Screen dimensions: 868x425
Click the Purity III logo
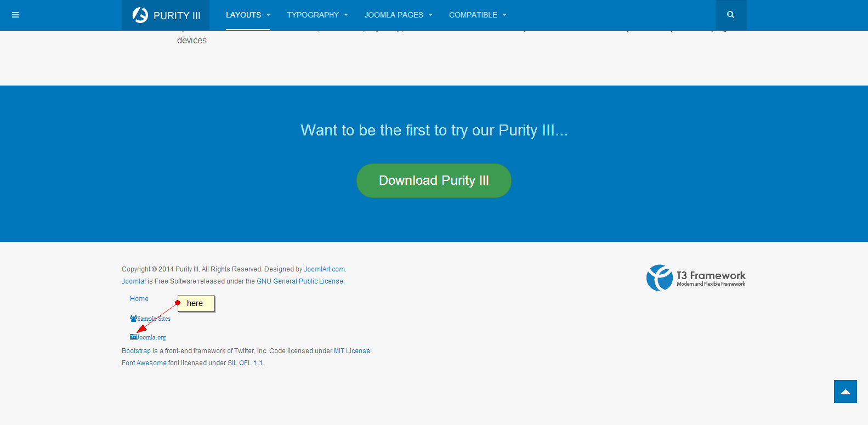coord(166,15)
